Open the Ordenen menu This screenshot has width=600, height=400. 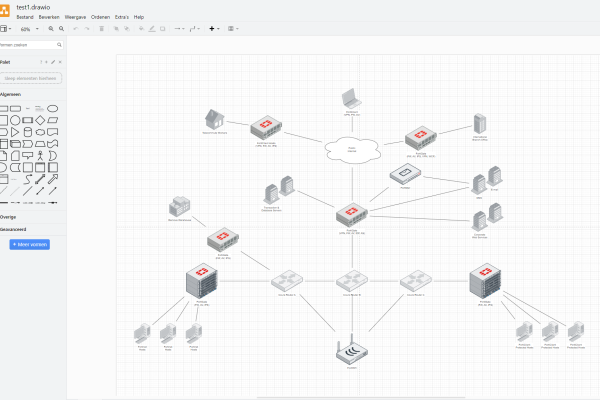[x=100, y=17]
